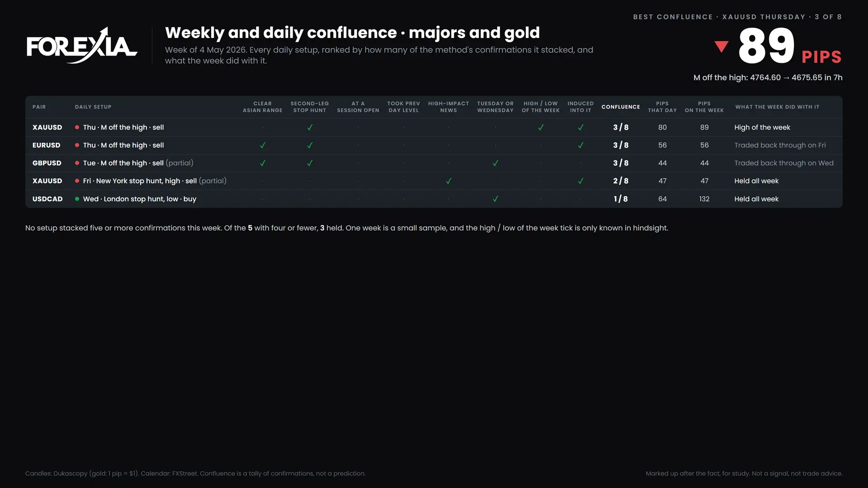Viewport: 868px width, 488px height.
Task: Click the USDCAD pair cell
Action: tap(47, 199)
